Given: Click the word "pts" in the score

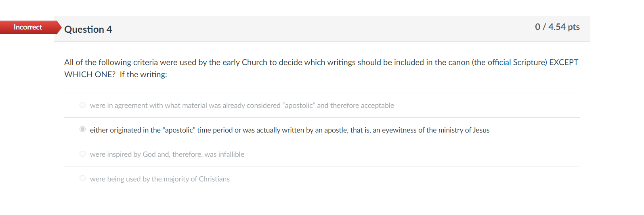Looking at the screenshot, I should 574,27.
